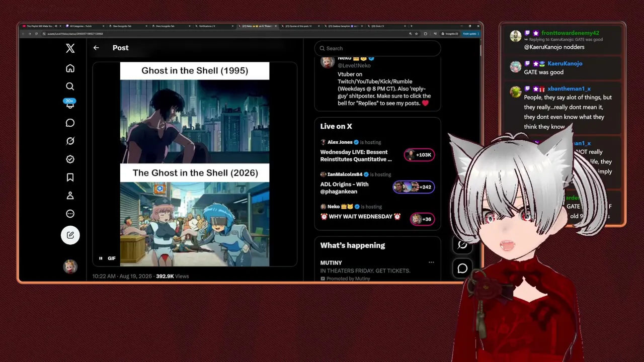Click the chat message 'GATE was good'
Image resolution: width=644 pixels, height=362 pixels.
[x=544, y=72]
